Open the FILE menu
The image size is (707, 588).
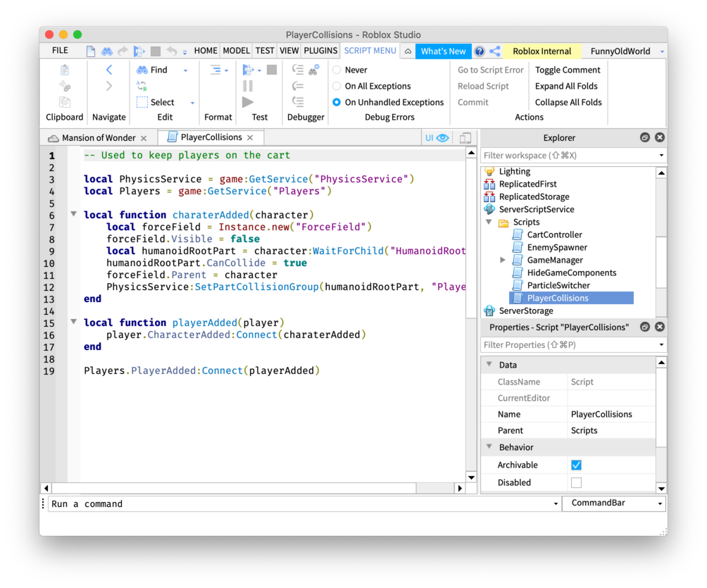pos(60,51)
